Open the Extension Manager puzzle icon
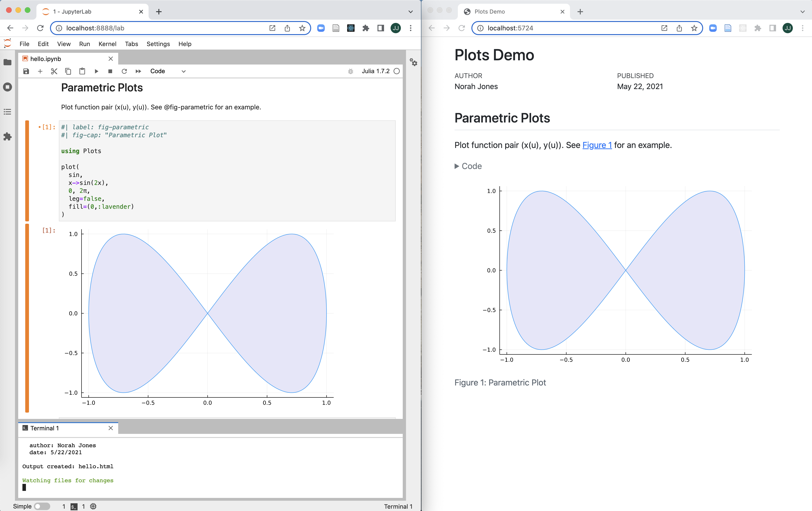The image size is (812, 511). click(x=7, y=137)
